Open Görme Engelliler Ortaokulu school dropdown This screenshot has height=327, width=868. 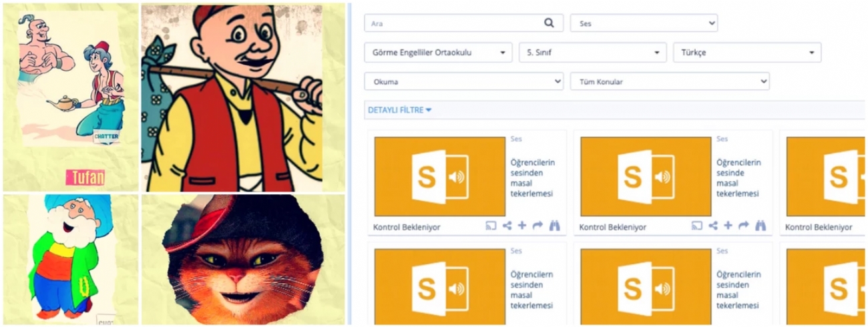click(x=438, y=52)
